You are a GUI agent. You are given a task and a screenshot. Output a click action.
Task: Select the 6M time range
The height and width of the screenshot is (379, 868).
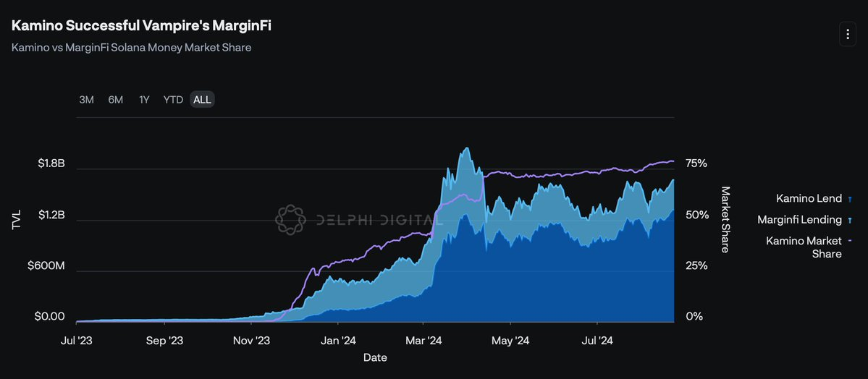[116, 100]
